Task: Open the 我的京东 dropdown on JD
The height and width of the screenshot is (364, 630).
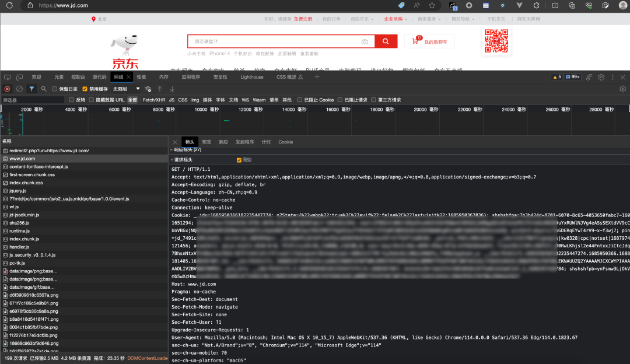Action: (362, 19)
